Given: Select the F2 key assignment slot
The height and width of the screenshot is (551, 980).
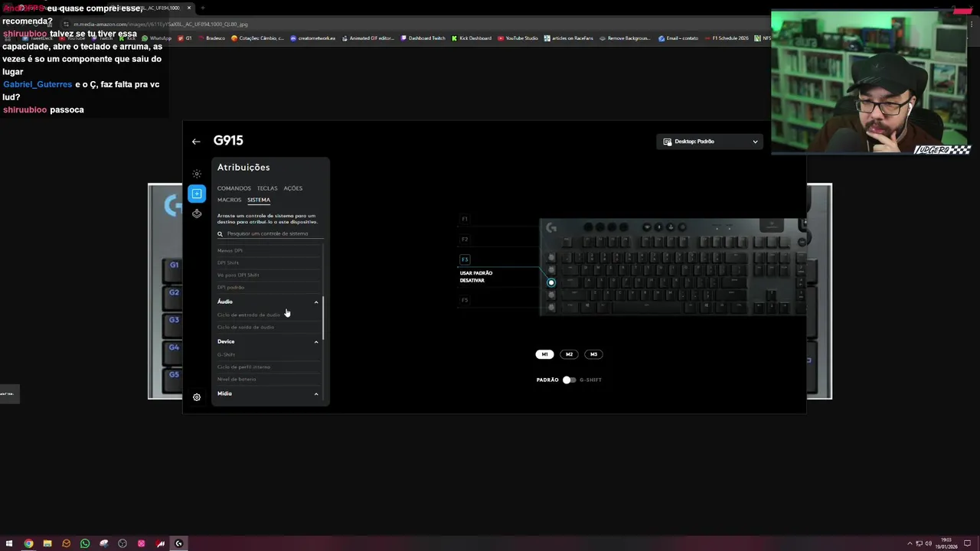Looking at the screenshot, I should 465,240.
